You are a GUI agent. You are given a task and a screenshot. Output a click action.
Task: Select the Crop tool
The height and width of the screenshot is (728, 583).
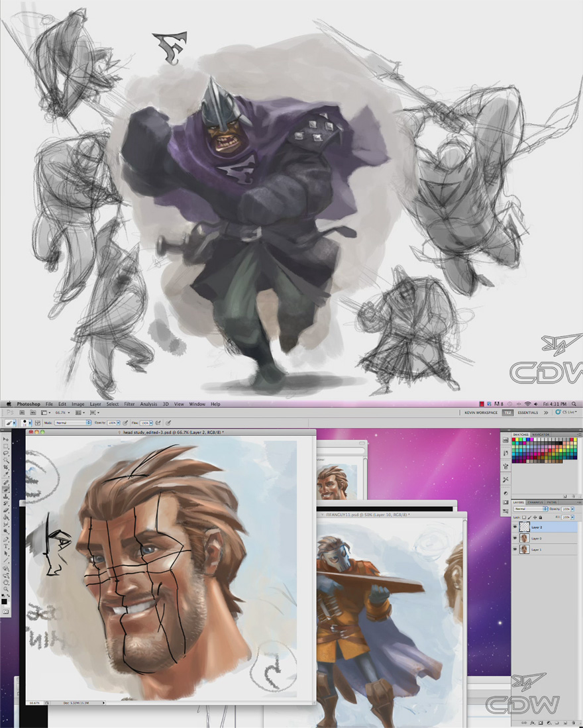6,467
